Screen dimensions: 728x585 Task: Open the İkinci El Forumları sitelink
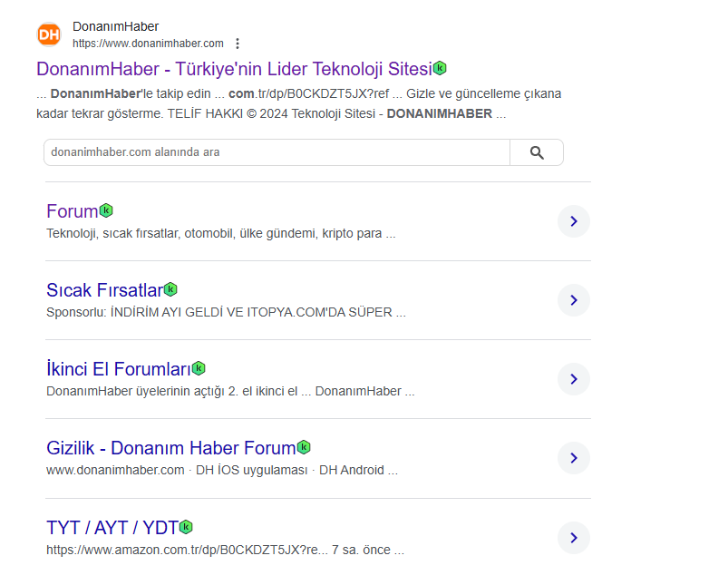(x=119, y=369)
